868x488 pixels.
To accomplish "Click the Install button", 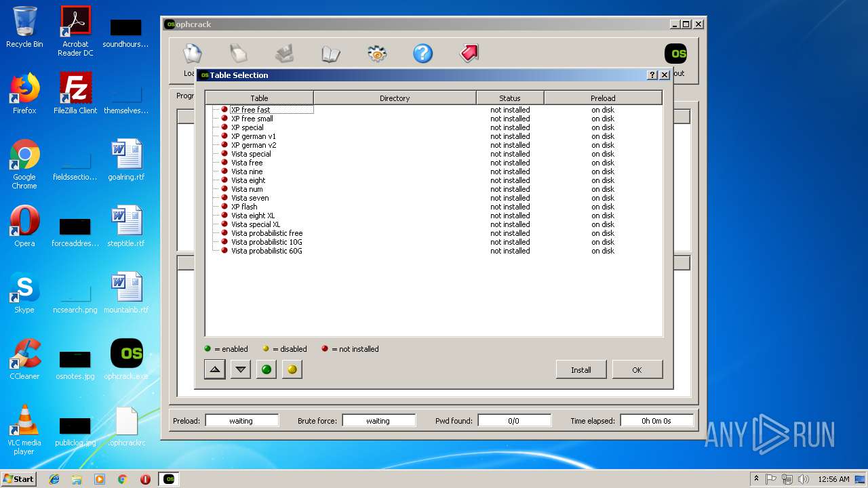I will click(x=581, y=370).
